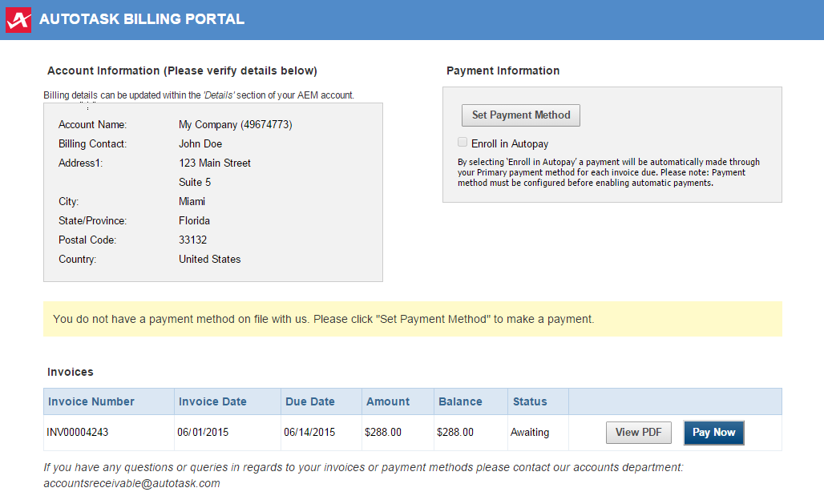Click the state value Florida
The image size is (824, 504).
click(194, 220)
